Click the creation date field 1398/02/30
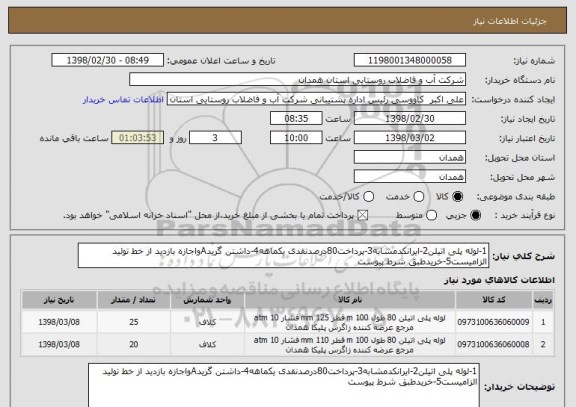The height and width of the screenshot is (407, 576). [410, 119]
